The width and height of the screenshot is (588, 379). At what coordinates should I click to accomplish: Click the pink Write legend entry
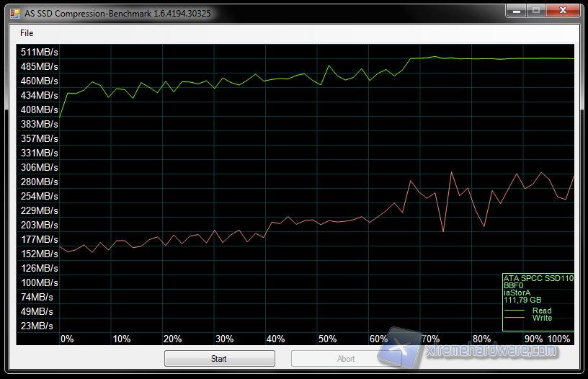point(541,318)
